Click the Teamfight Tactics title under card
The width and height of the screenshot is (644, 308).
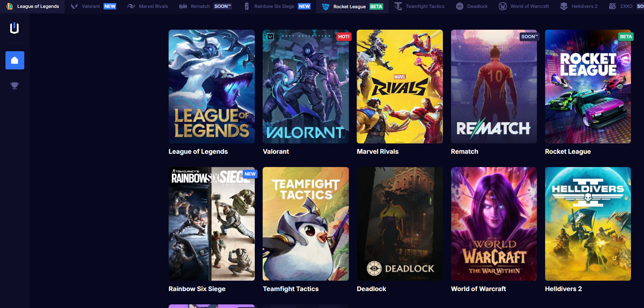coord(291,289)
